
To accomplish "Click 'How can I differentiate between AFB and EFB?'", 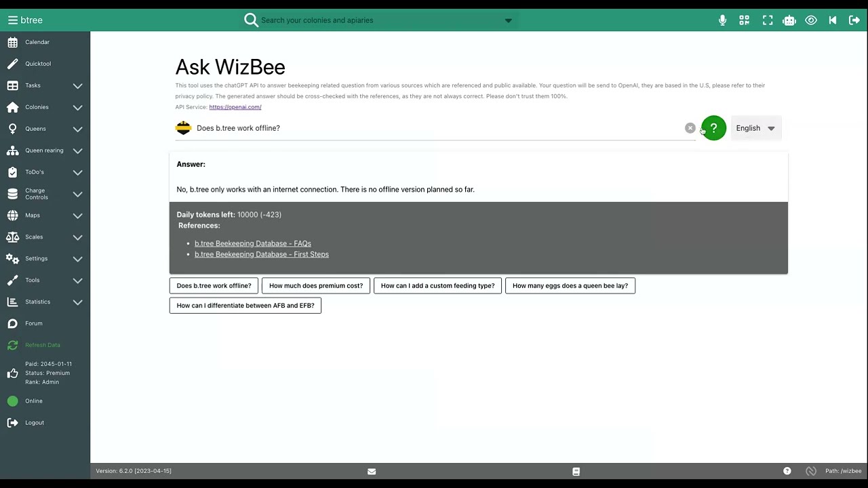I will click(x=245, y=306).
